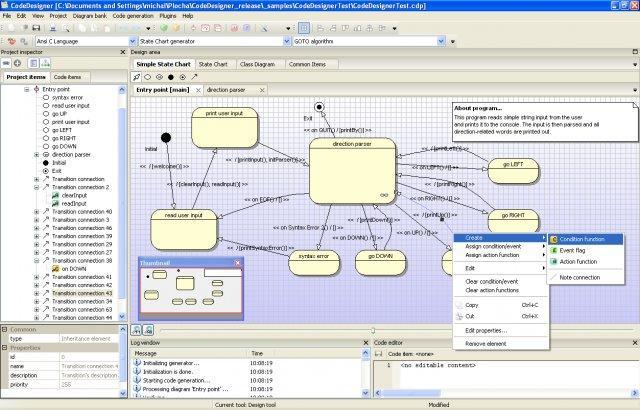Click the Code editor horizontal scrollbar thumb

[x=411, y=393]
